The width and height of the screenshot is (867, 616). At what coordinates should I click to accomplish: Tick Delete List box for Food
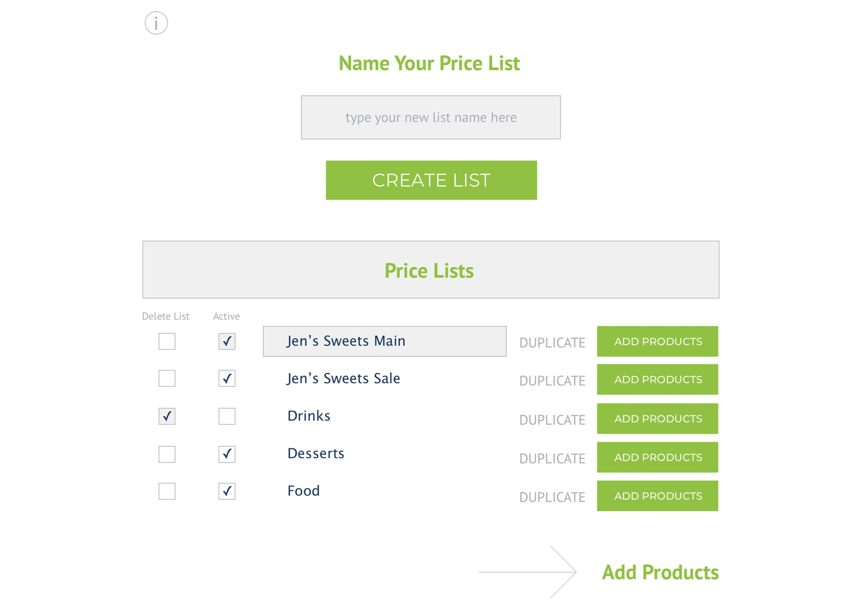coord(167,491)
